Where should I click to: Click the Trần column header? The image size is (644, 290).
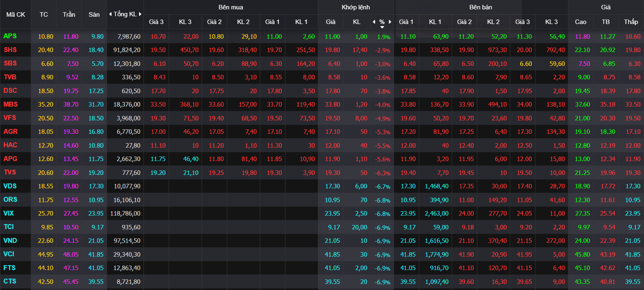coord(69,15)
